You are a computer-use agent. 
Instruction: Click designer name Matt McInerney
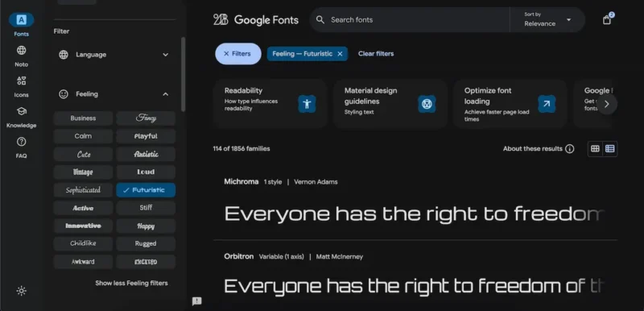click(339, 257)
